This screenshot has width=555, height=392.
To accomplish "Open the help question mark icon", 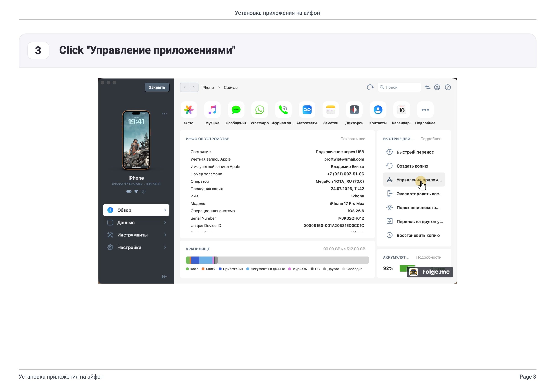I will (x=448, y=87).
